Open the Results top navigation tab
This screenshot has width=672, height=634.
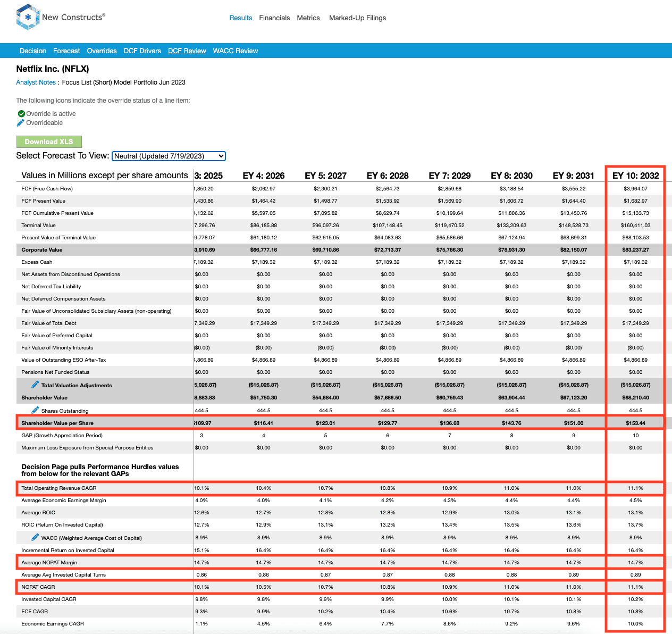(240, 18)
